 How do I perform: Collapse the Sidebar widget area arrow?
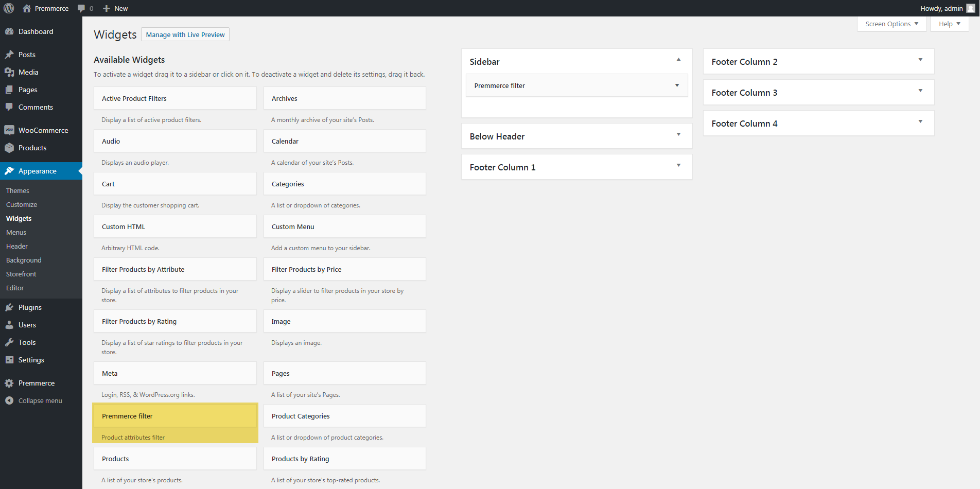(x=679, y=60)
